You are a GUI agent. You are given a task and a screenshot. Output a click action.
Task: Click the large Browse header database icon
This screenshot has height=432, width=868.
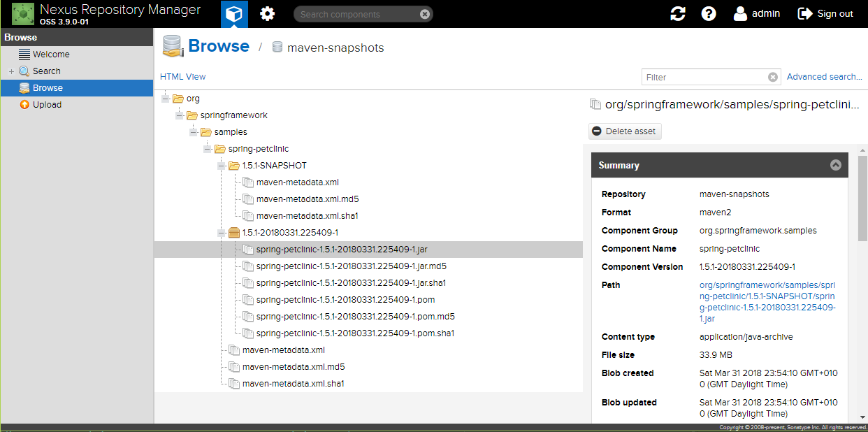[x=172, y=46]
